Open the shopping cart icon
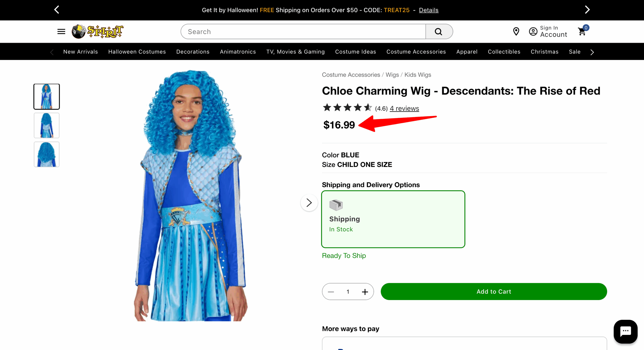644x350 pixels. (x=582, y=32)
